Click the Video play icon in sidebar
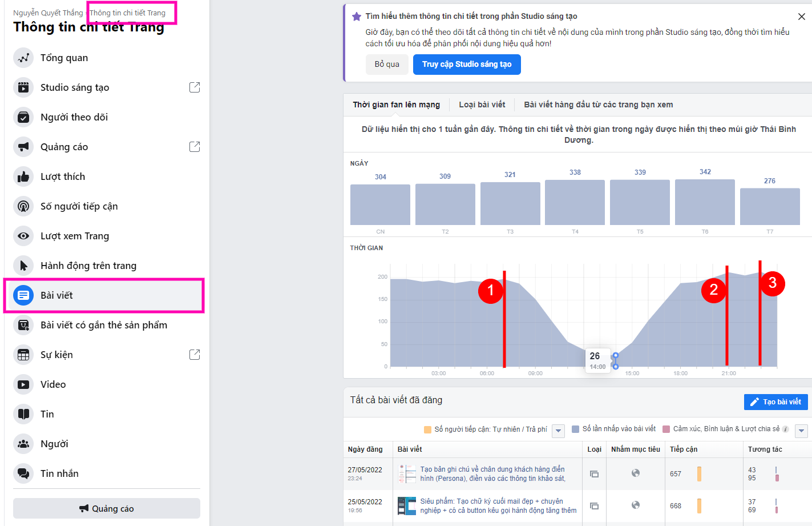 [x=23, y=384]
